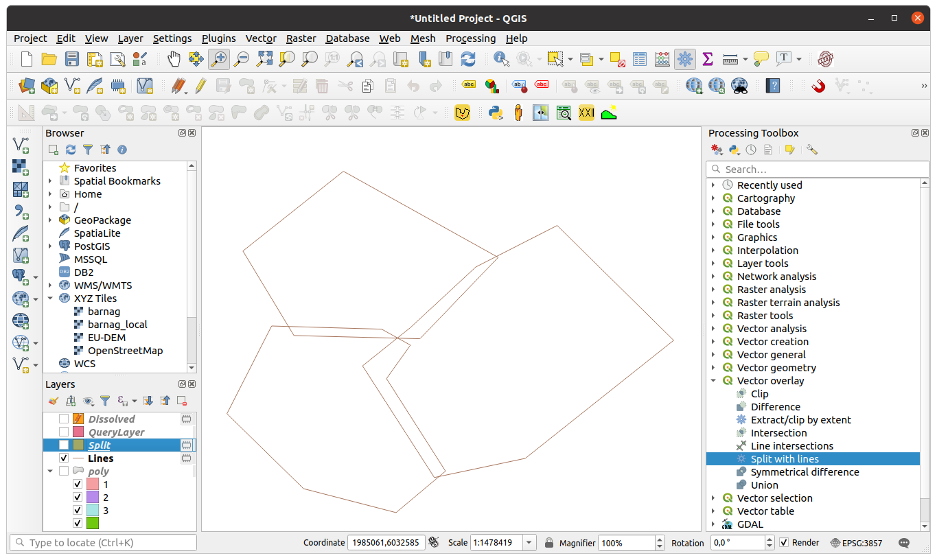Image resolution: width=937 pixels, height=560 pixels.
Task: Create a new project with the blank page icon
Action: (26, 59)
